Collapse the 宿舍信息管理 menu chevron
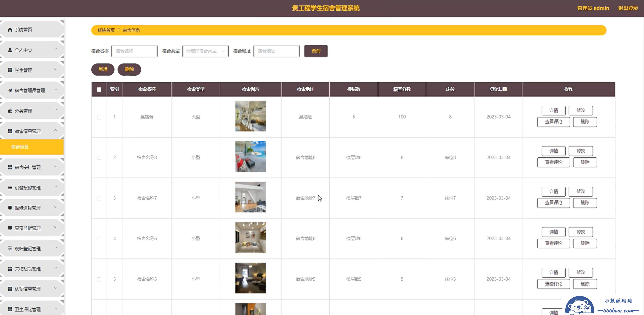 [56, 130]
